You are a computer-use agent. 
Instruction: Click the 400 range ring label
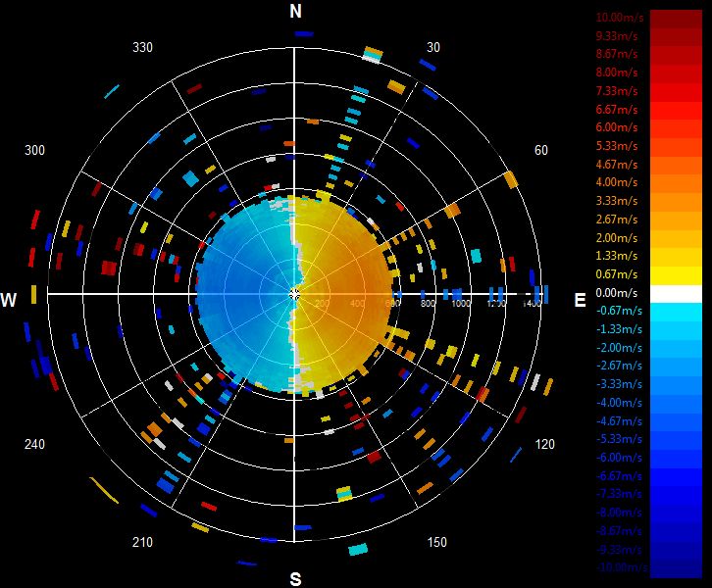357,303
